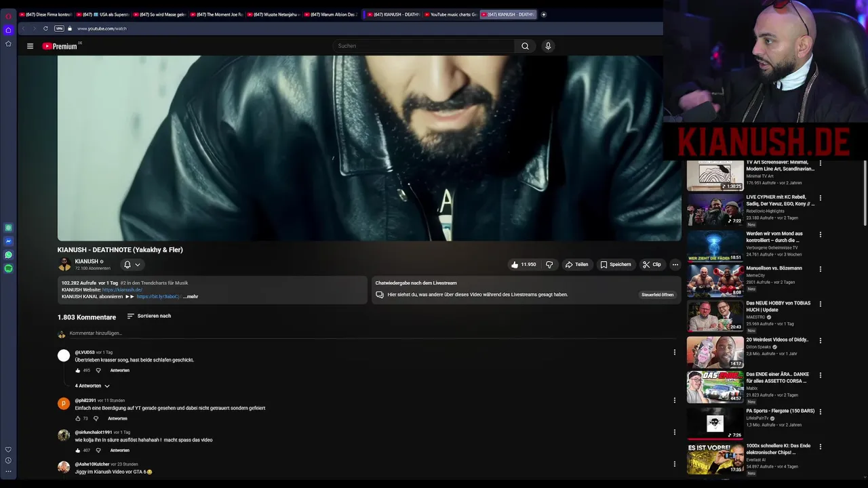Open options for PA Sports - Flergate video
Image resolution: width=868 pixels, height=488 pixels.
[820, 411]
